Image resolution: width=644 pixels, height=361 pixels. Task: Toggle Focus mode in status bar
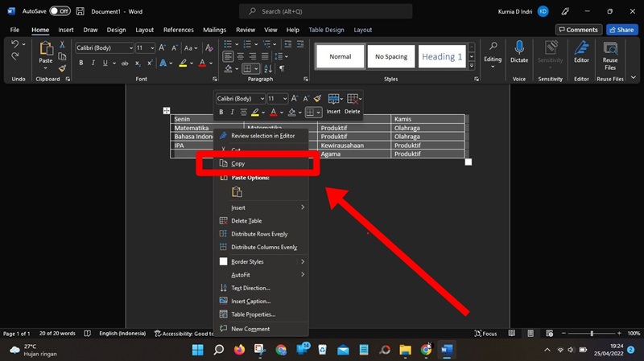click(485, 333)
